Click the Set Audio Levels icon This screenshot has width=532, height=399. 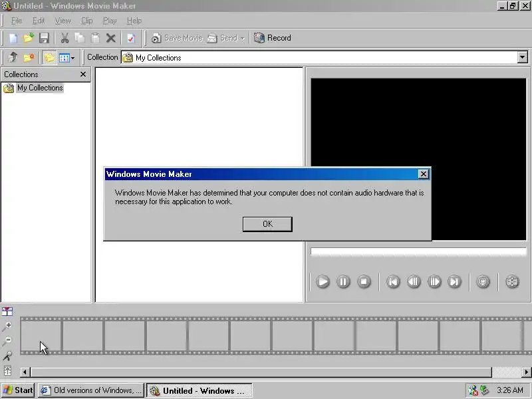click(x=7, y=371)
